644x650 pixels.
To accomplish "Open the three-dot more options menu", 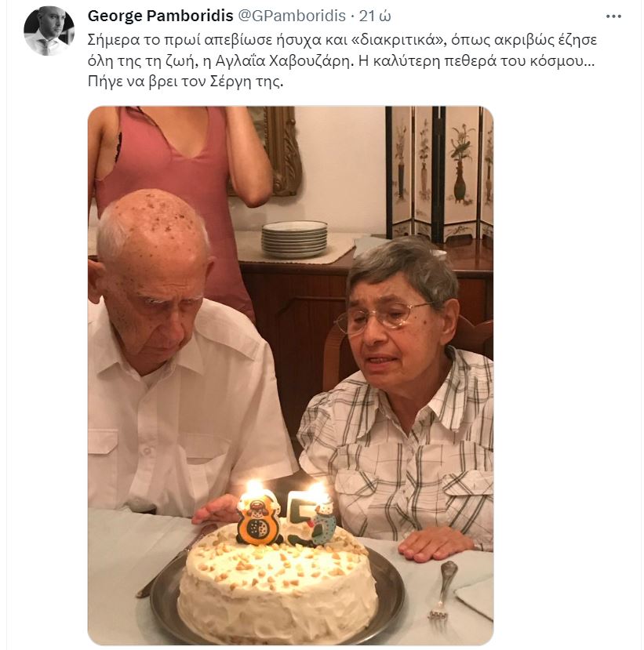I will coord(613,16).
